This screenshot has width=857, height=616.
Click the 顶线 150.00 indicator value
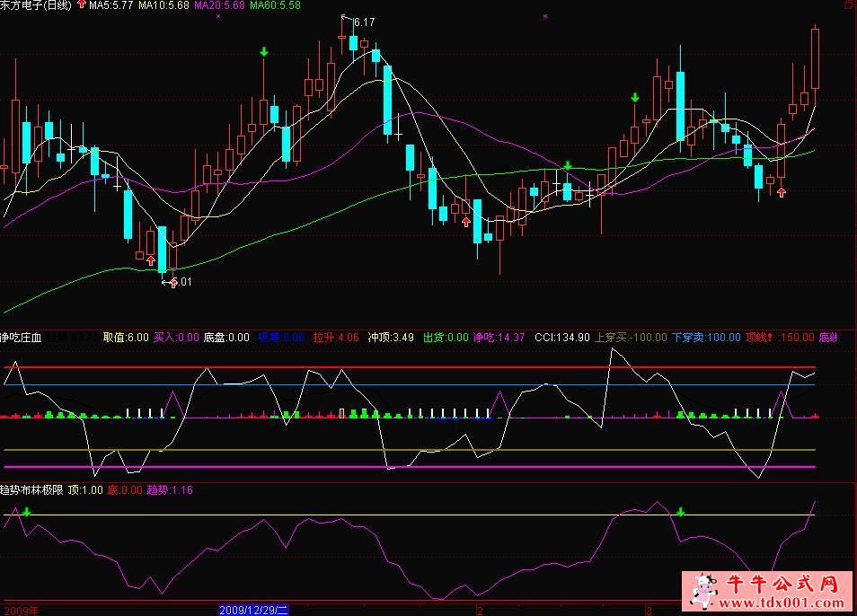(x=780, y=338)
